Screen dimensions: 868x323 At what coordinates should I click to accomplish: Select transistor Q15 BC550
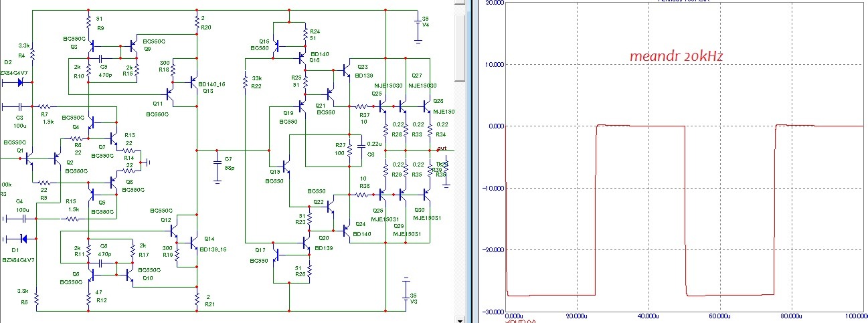pyautogui.click(x=286, y=166)
